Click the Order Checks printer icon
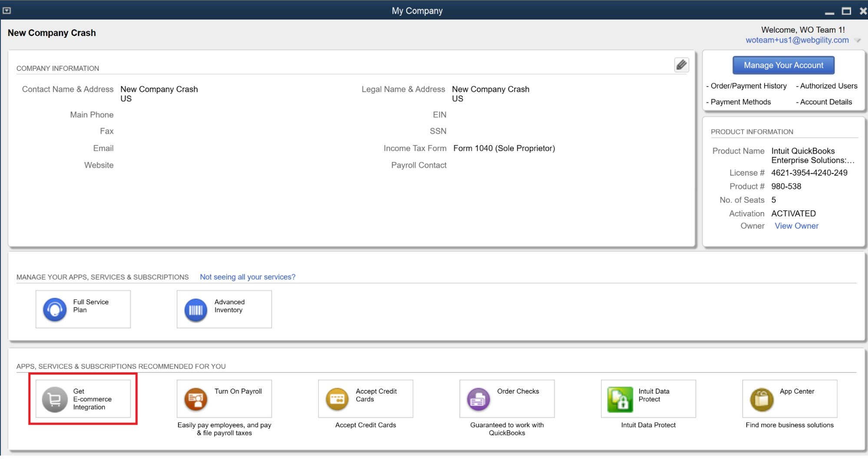Image resolution: width=868 pixels, height=462 pixels. tap(479, 399)
